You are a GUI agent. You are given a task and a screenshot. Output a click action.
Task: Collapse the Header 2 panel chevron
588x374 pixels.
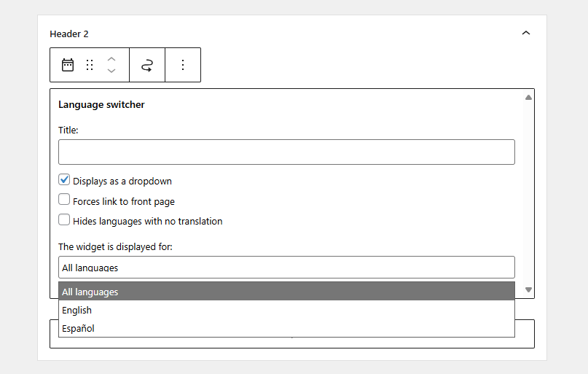pyautogui.click(x=526, y=34)
